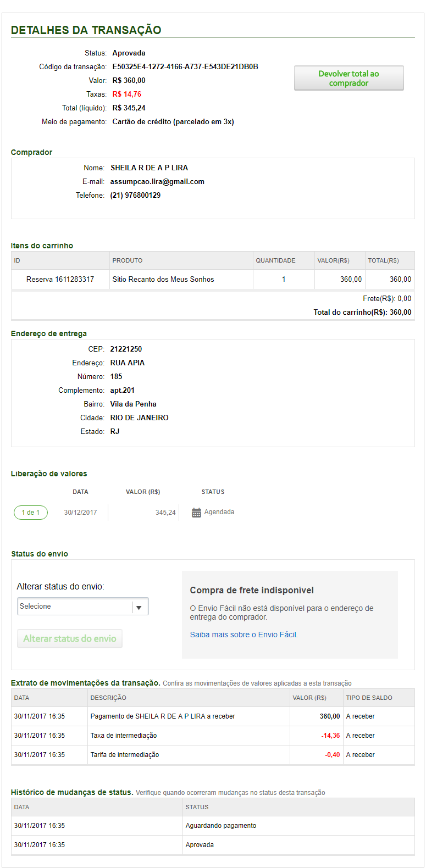Click the transaction code E50325E4-1272-4166-A737-E543DE21DB0B
This screenshot has height=868, width=426.
click(x=185, y=67)
